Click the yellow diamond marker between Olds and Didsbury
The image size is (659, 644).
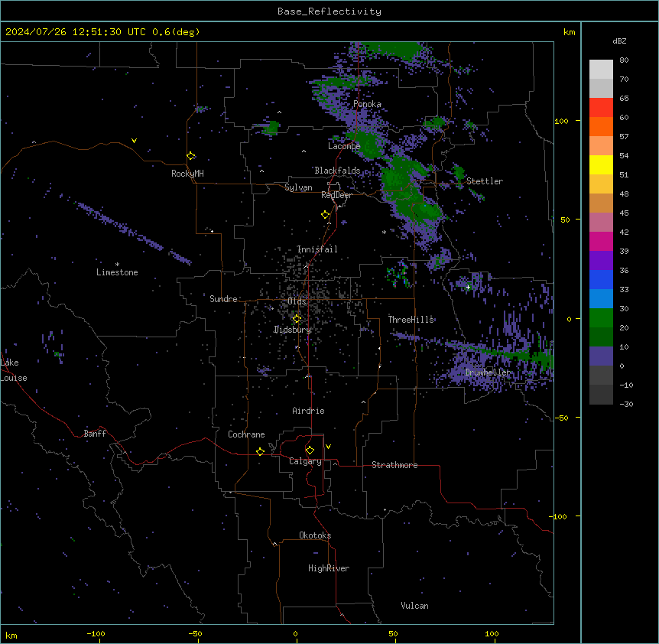(x=297, y=319)
